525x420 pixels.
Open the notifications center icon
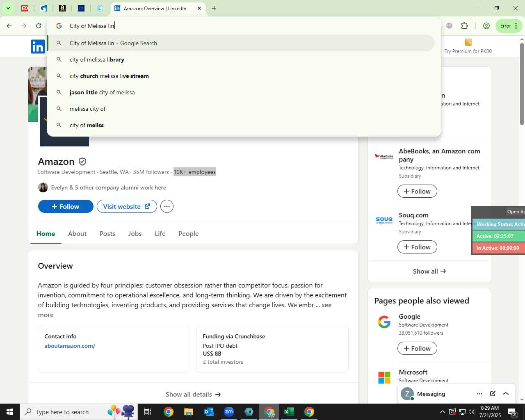point(512,412)
